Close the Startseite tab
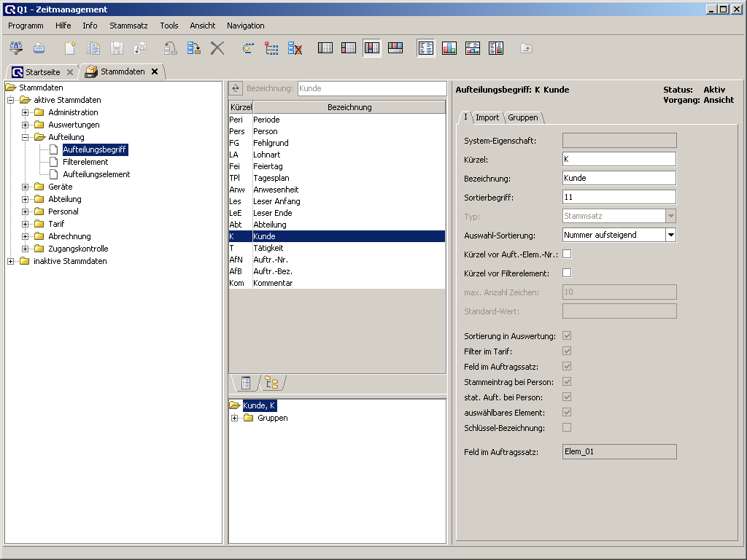The width and height of the screenshot is (747, 560). (x=69, y=72)
